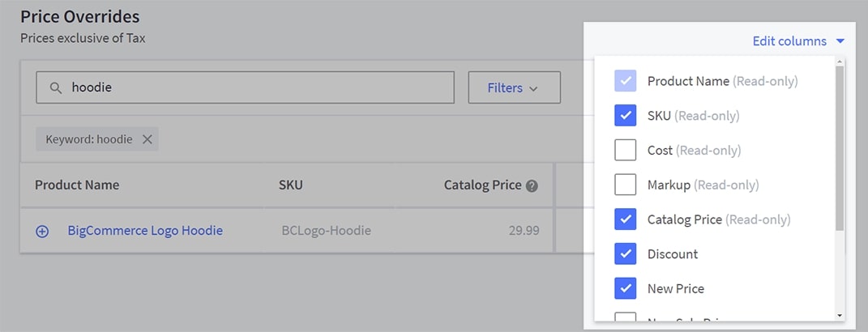Enable the Markup column checkbox
The height and width of the screenshot is (332, 868).
coord(626,185)
